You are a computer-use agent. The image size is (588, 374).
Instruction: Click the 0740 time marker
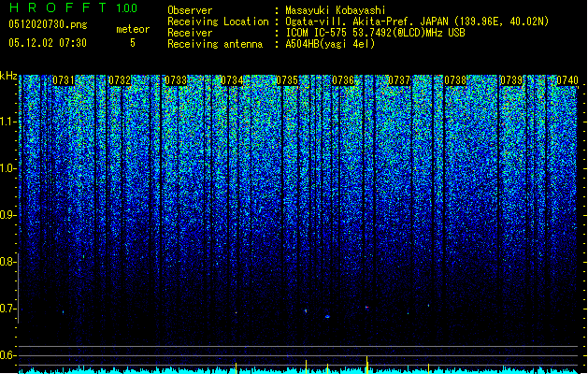coord(567,80)
